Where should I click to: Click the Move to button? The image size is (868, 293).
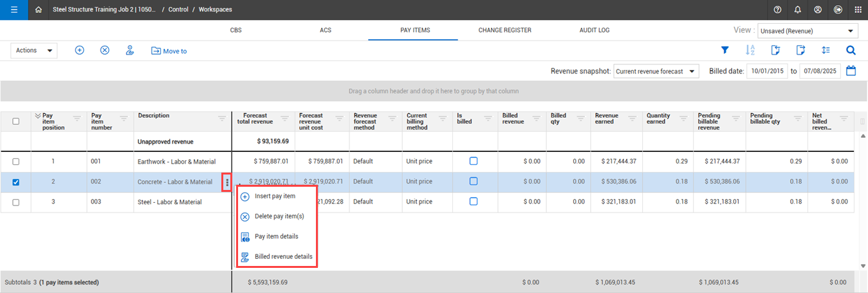click(169, 51)
